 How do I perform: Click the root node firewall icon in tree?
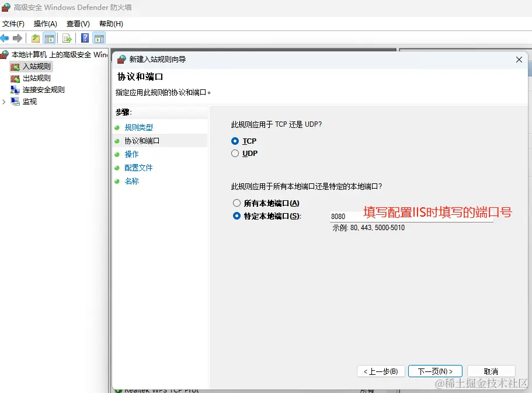point(5,55)
